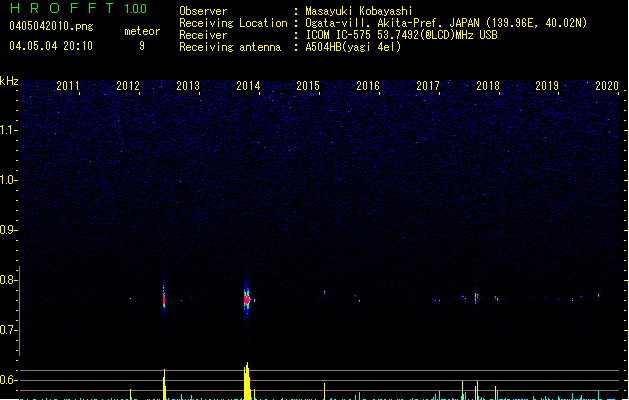Viewport: 629px width, 400px height.
Task: Click the 0.6 kHz frequency label
Action: point(8,380)
